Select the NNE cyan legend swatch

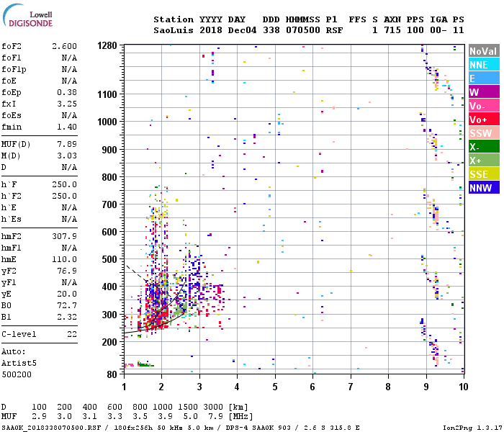pos(484,65)
